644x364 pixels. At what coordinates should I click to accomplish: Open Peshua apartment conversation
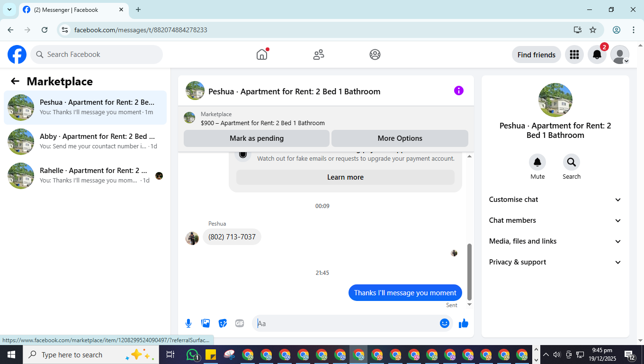(85, 108)
